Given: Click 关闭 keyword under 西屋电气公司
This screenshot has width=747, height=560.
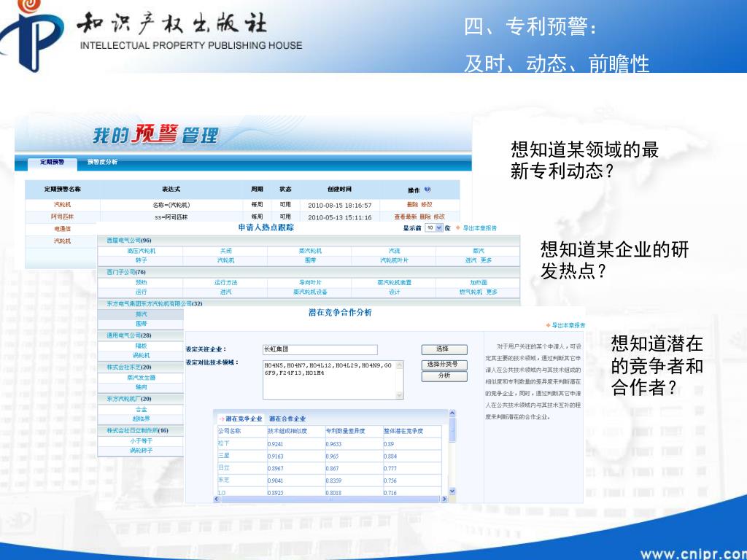Looking at the screenshot, I should click(226, 251).
